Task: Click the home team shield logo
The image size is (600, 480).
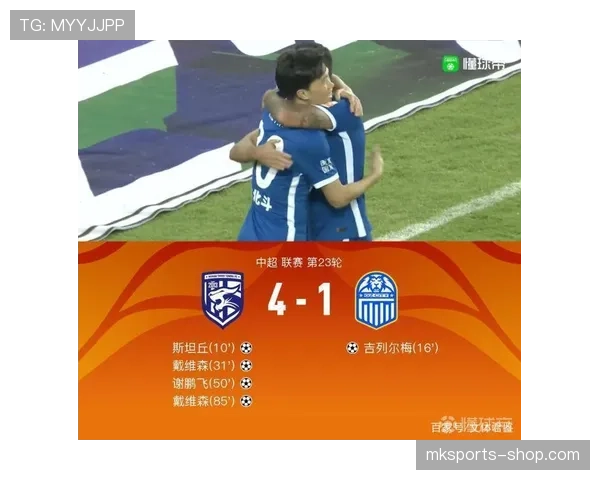Action: pos(223,300)
